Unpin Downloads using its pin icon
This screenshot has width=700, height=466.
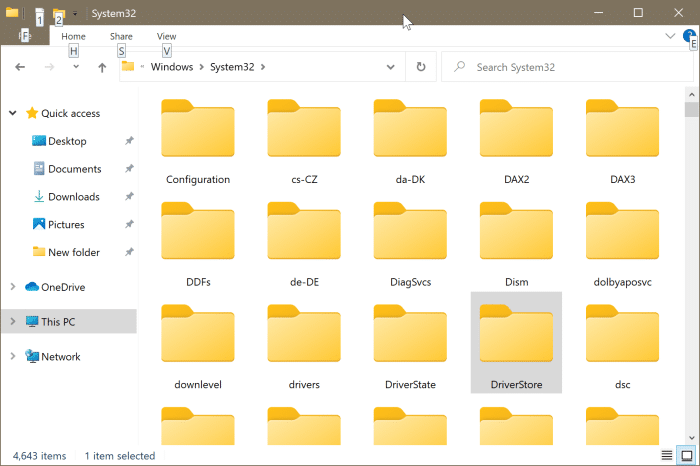pyautogui.click(x=129, y=196)
